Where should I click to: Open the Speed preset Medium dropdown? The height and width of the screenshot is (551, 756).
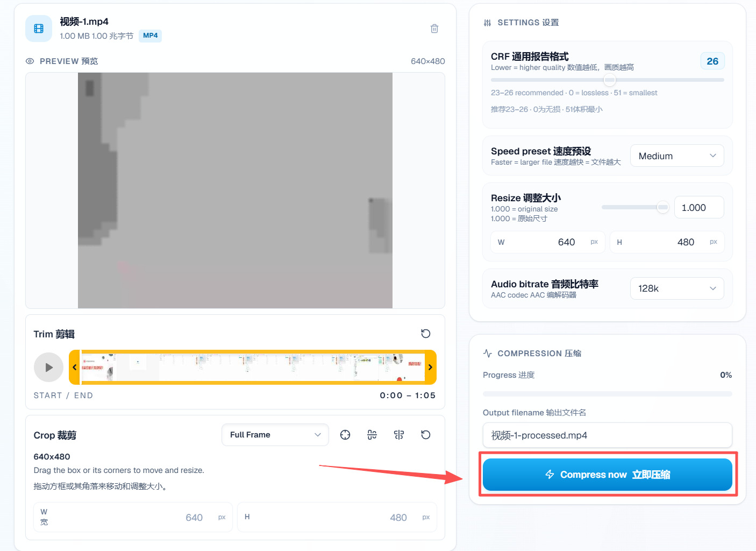coord(677,156)
